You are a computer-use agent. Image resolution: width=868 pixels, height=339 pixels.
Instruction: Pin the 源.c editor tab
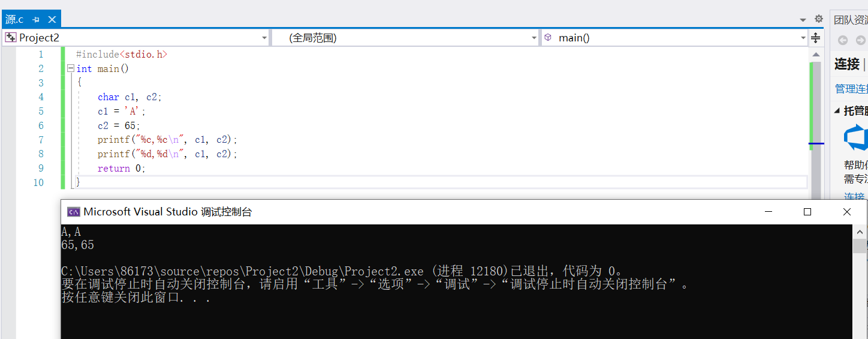click(x=36, y=20)
